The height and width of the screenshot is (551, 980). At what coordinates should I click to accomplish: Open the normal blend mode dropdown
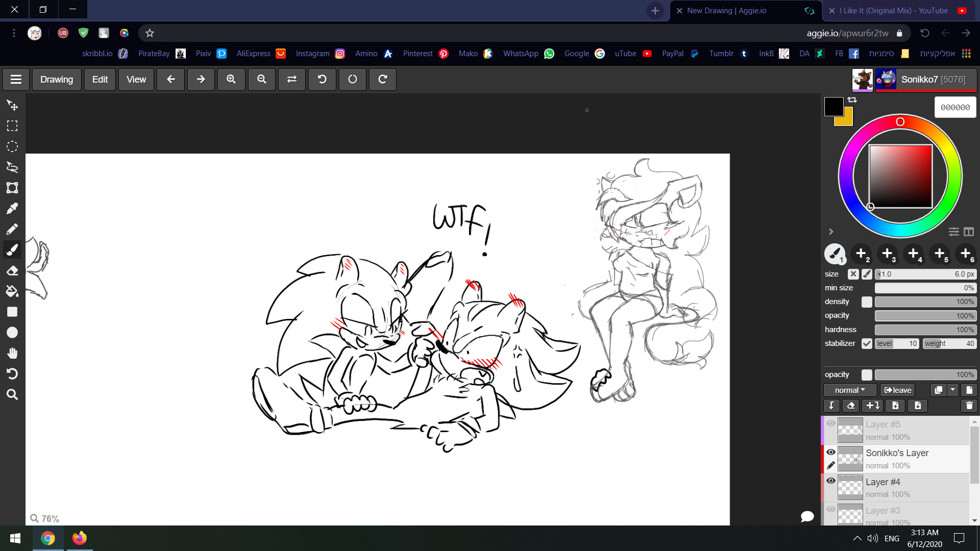point(850,390)
